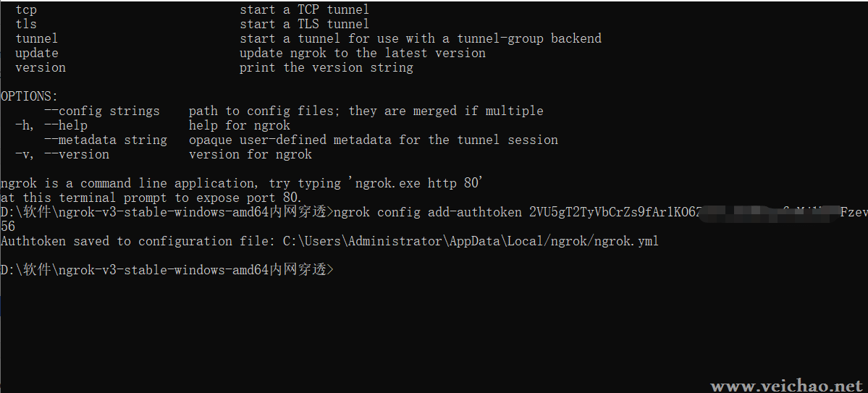The width and height of the screenshot is (868, 393).
Task: Click the '-h, --help' option
Action: pyautogui.click(x=51, y=125)
